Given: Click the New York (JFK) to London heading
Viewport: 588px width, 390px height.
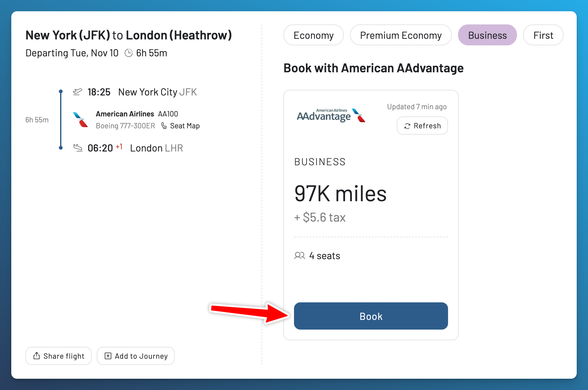Looking at the screenshot, I should (x=129, y=35).
